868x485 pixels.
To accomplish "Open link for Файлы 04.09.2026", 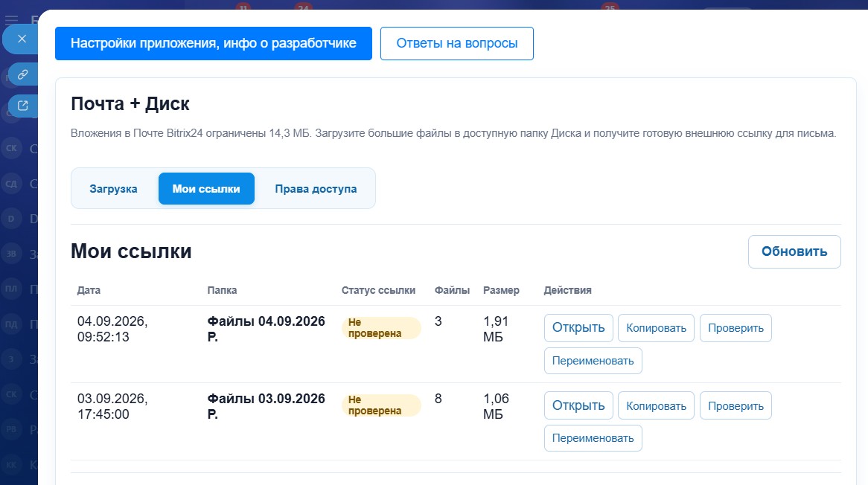I will coord(578,327).
